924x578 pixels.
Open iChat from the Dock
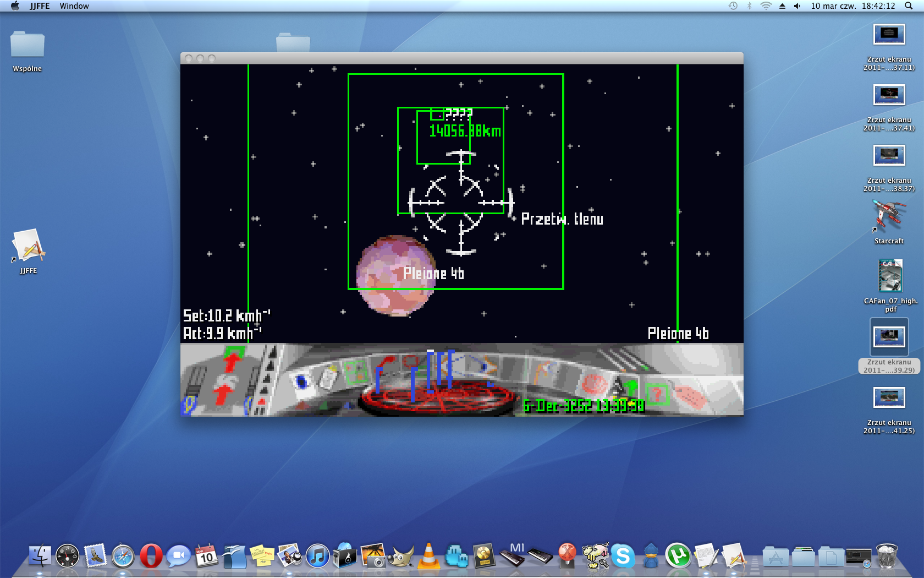coord(178,556)
